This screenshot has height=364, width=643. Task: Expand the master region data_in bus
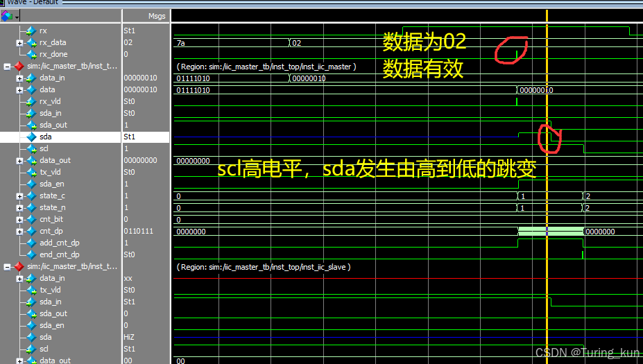point(19,78)
